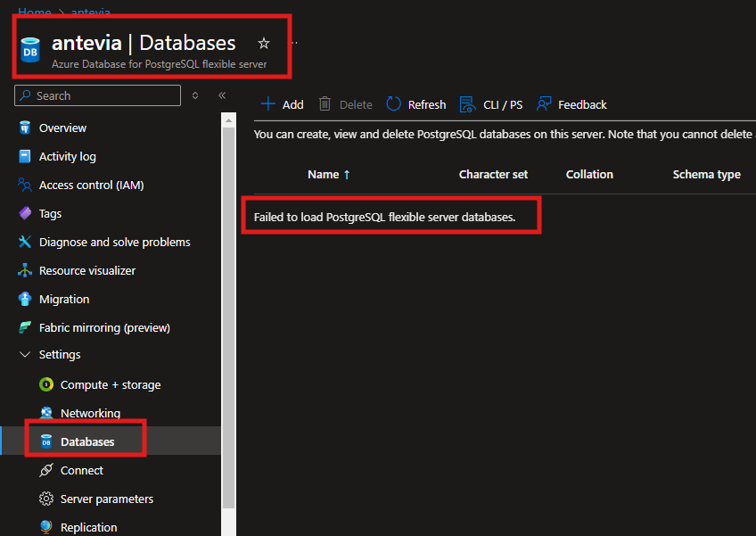This screenshot has width=756, height=536.
Task: Open Activity log menu item
Action: coord(68,156)
